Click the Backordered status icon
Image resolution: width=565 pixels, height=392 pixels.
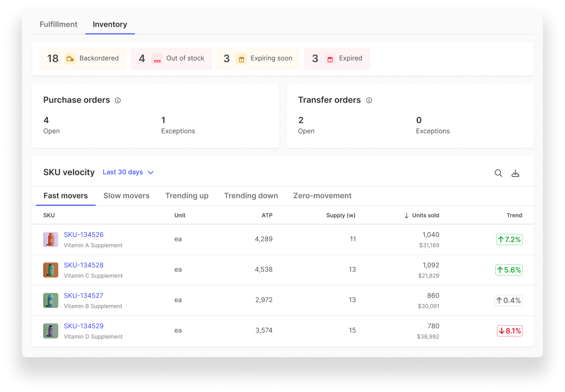[x=70, y=59]
